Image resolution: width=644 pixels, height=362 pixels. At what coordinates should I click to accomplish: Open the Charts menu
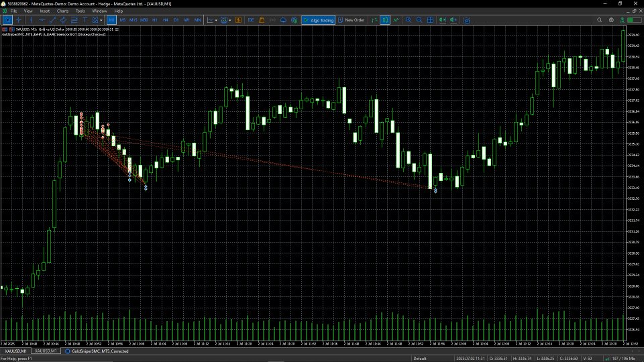point(62,11)
